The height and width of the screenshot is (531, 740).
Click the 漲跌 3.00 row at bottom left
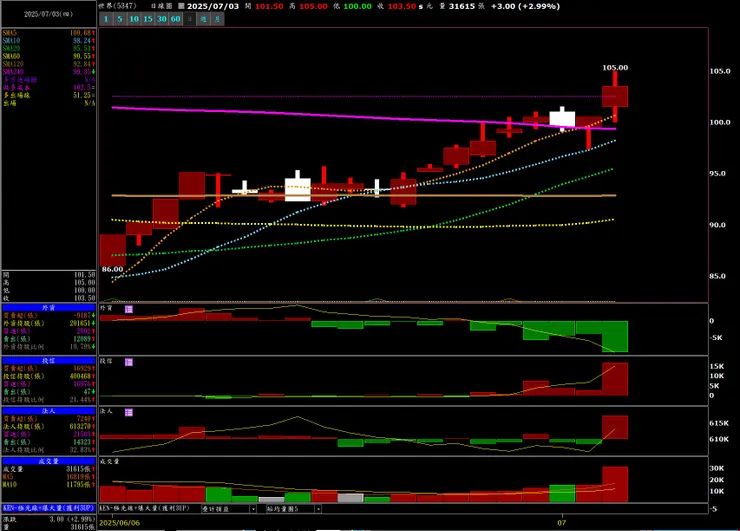49,519
